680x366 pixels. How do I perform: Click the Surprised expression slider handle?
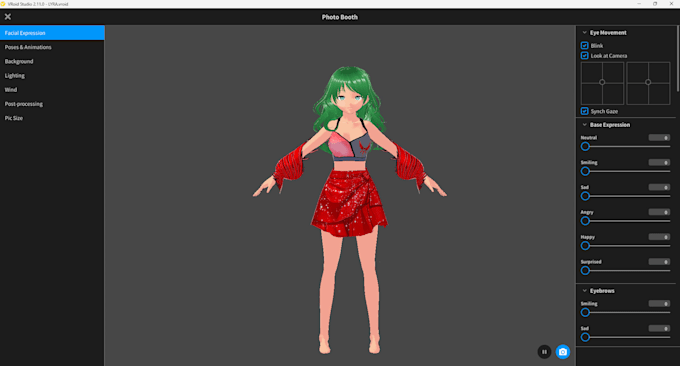[585, 271]
